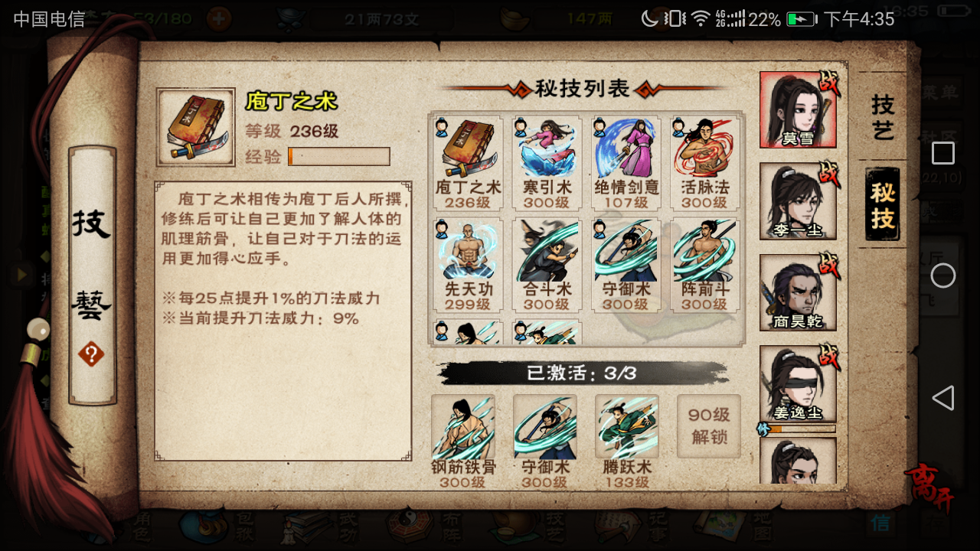Choose the 阵前斗 skill icon
Image resolution: width=980 pixels, height=551 pixels.
tap(704, 265)
